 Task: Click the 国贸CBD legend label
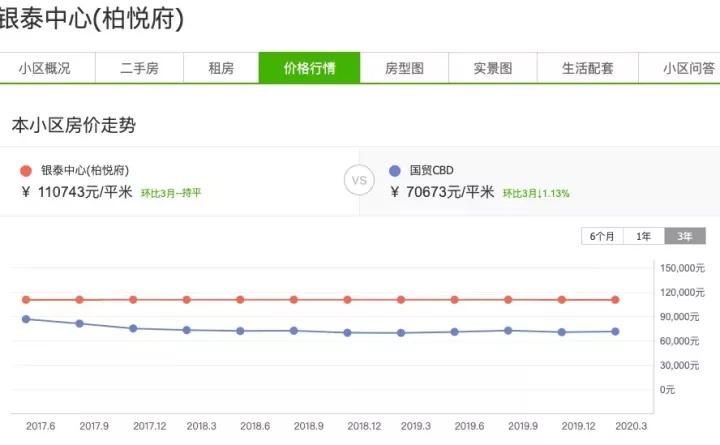coord(432,170)
